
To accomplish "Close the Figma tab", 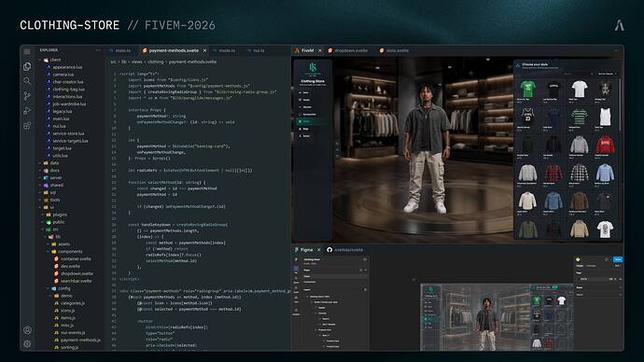I will pos(318,249).
